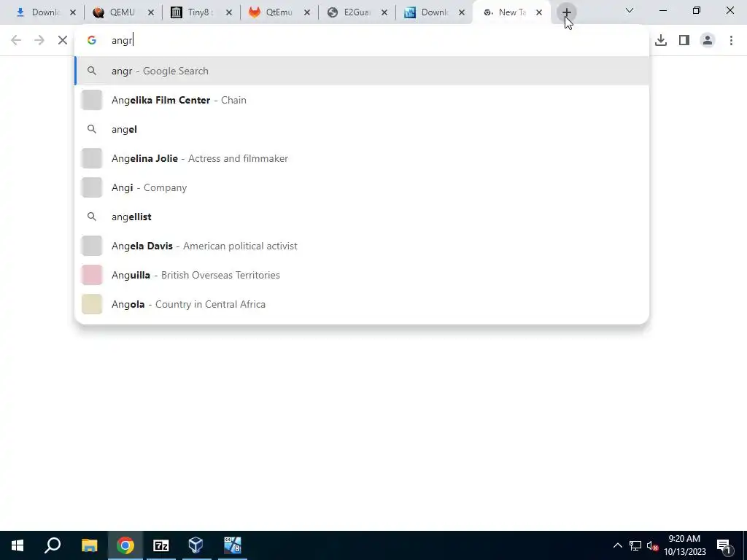Viewport: 747px width, 560px height.
Task: Choose the Anguilla suggestion
Action: pyautogui.click(x=362, y=275)
